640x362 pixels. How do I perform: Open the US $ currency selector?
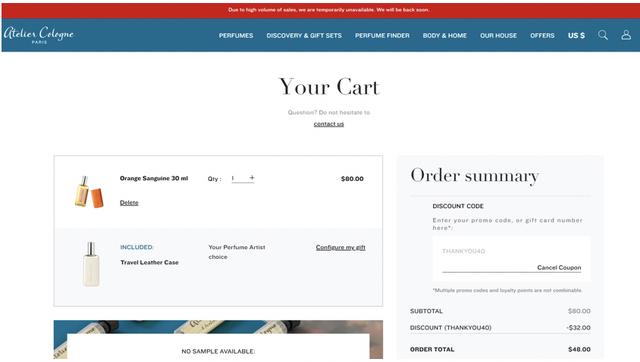pos(576,36)
